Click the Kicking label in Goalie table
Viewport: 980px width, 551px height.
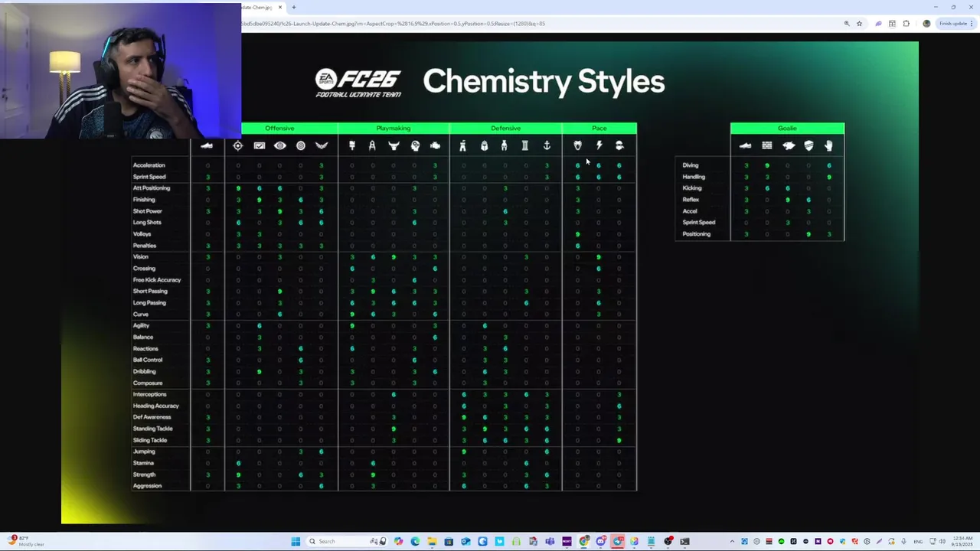pyautogui.click(x=691, y=188)
